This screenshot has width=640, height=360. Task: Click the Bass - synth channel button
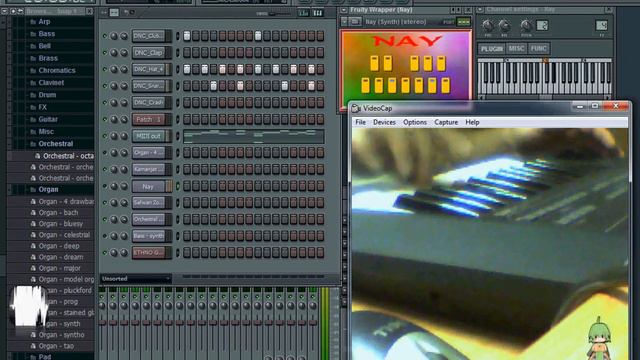pos(149,236)
